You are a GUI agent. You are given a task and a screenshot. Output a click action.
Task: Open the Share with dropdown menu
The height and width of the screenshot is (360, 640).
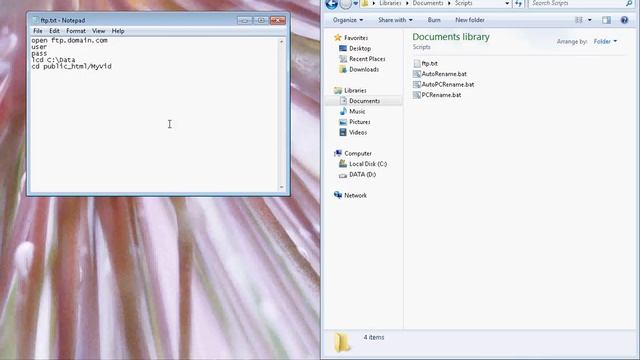tap(395, 20)
